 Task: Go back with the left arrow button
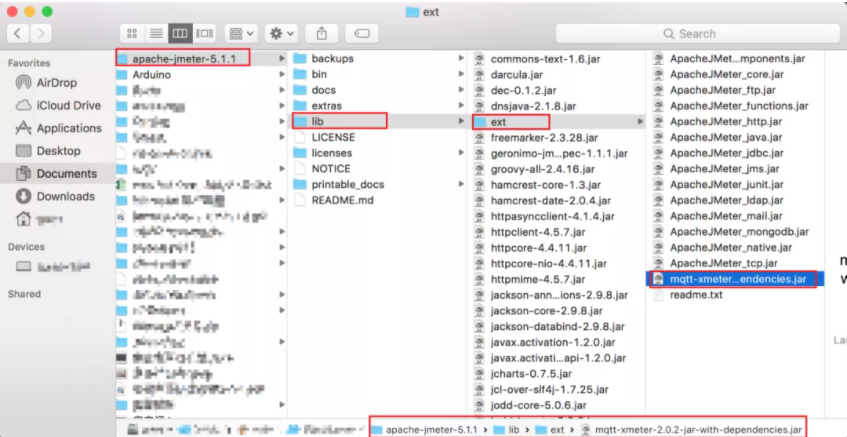point(18,33)
